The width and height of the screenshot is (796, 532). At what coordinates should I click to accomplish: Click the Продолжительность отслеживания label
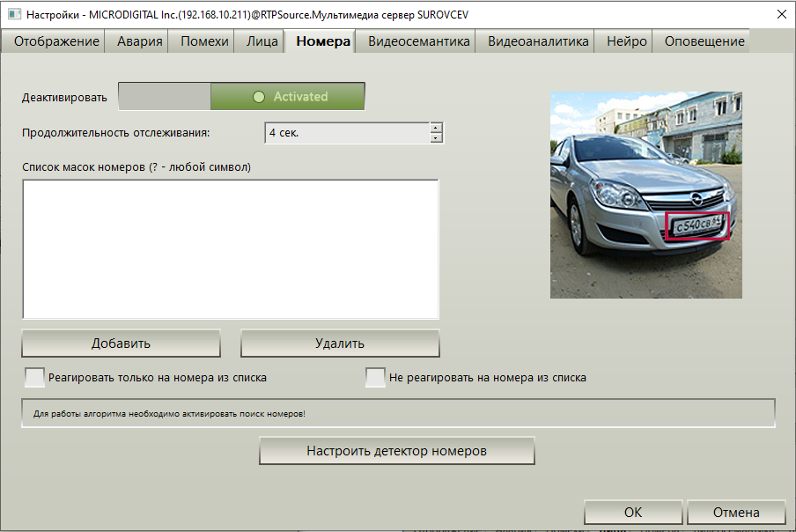click(115, 133)
